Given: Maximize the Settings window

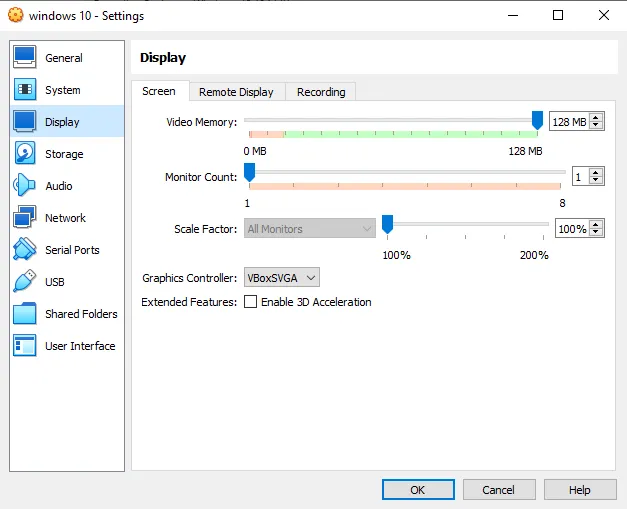Looking at the screenshot, I should [x=558, y=15].
